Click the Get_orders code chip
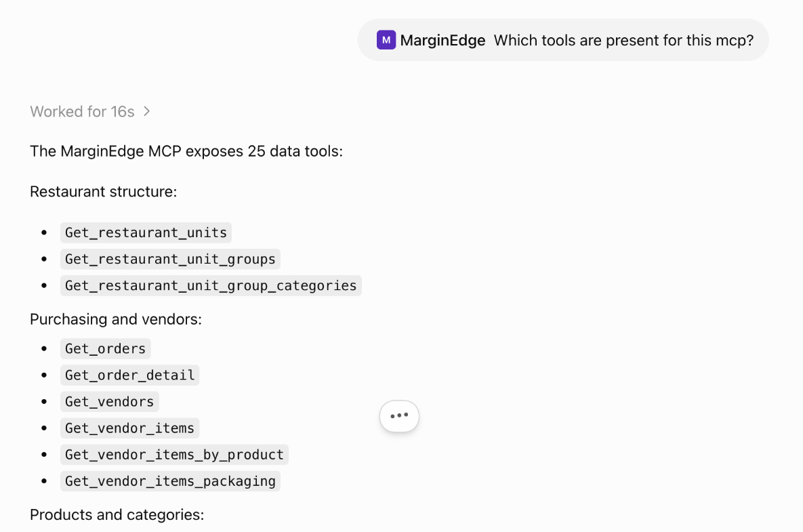Viewport: 803px width, 532px height. click(106, 349)
